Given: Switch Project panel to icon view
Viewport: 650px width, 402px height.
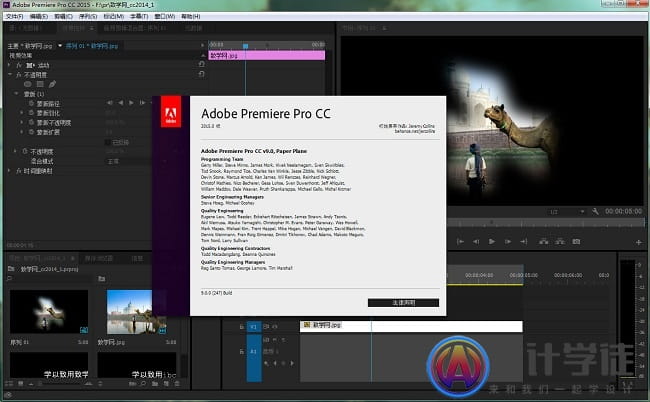Looking at the screenshot, I should 20,384.
